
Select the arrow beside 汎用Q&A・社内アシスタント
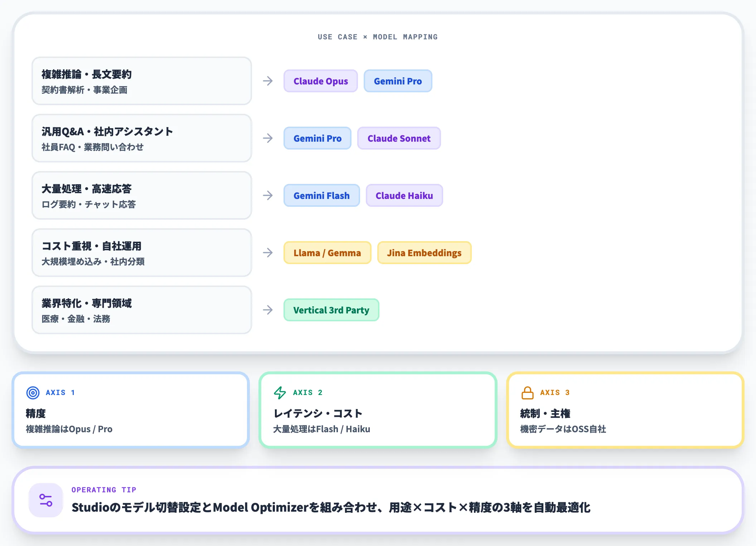pos(268,138)
